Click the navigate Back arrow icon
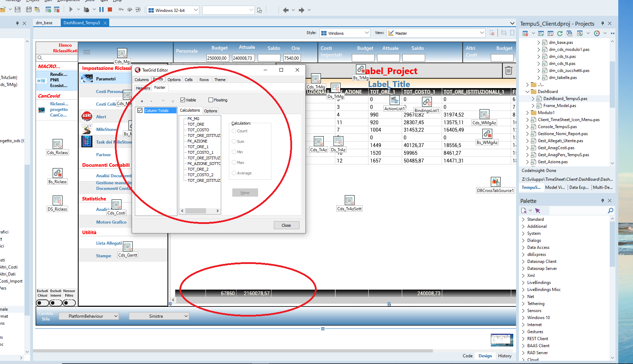Viewport: 633px width, 364px height. (x=286, y=10)
